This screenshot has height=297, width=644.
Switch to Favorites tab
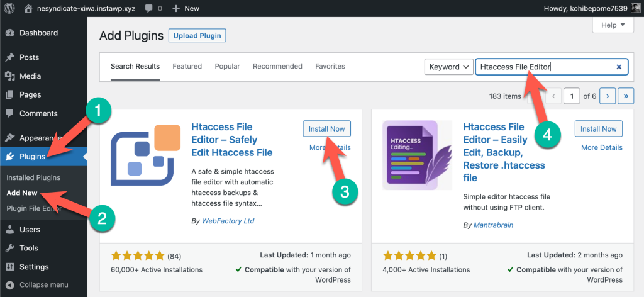330,66
